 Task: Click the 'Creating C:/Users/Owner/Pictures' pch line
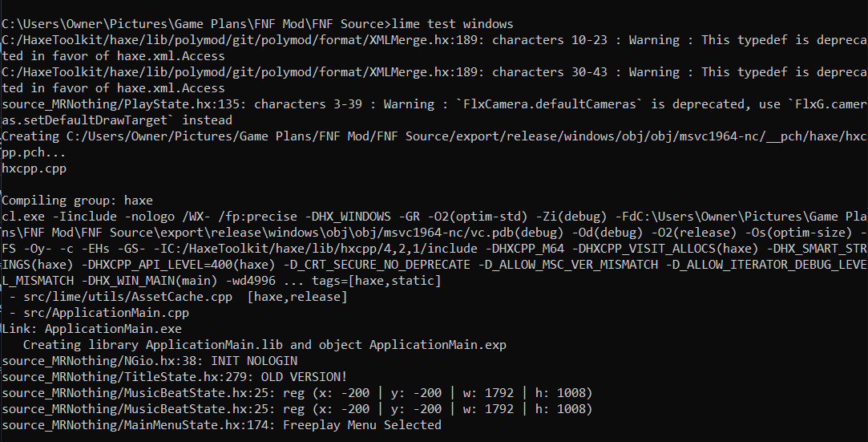click(x=434, y=136)
